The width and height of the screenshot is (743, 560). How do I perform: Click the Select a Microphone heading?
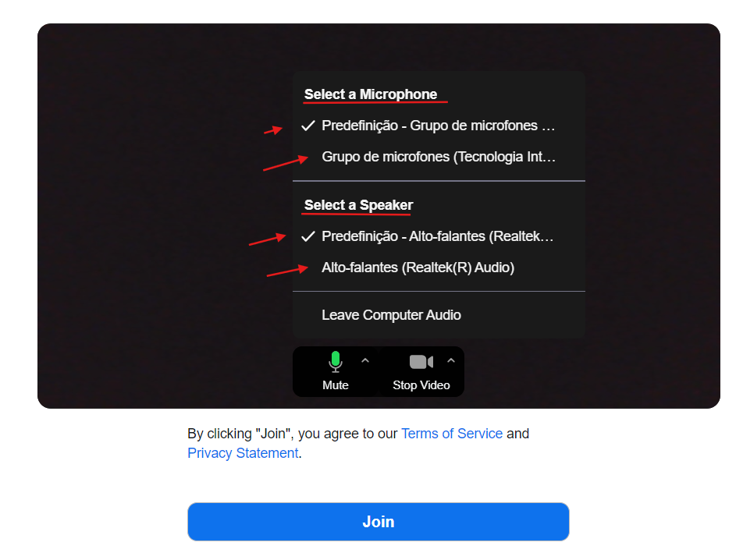click(371, 94)
